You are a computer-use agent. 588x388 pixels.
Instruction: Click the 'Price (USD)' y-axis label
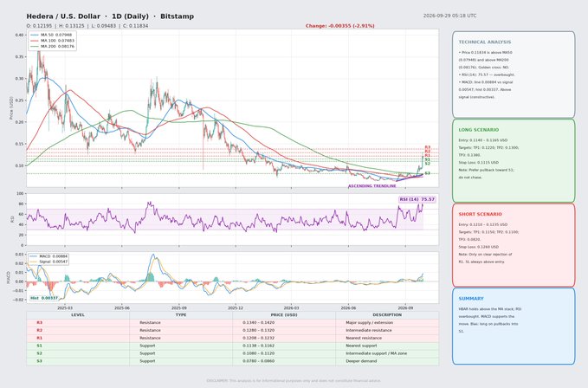(11, 108)
